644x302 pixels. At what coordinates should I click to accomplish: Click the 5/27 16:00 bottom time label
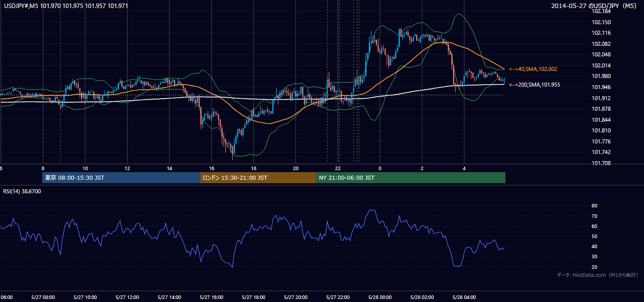tap(212, 297)
